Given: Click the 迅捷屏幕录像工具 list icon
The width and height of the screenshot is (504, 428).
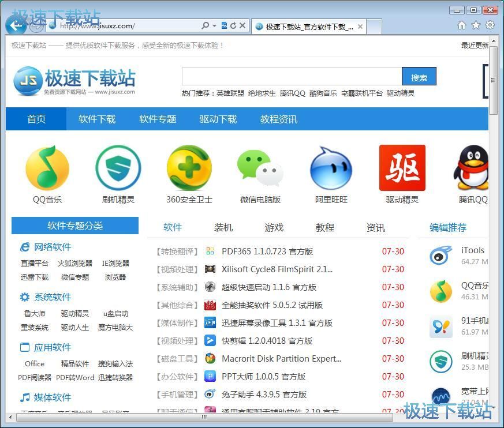Looking at the screenshot, I should [x=210, y=322].
